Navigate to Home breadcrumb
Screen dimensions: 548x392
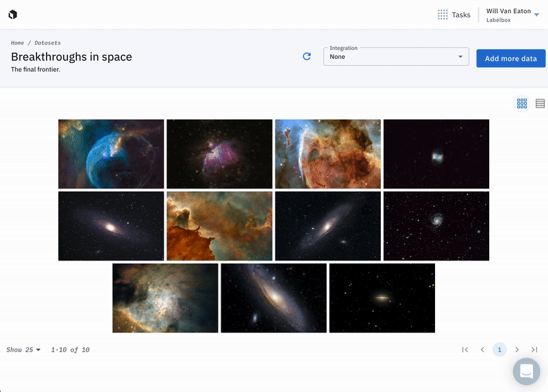click(x=17, y=42)
